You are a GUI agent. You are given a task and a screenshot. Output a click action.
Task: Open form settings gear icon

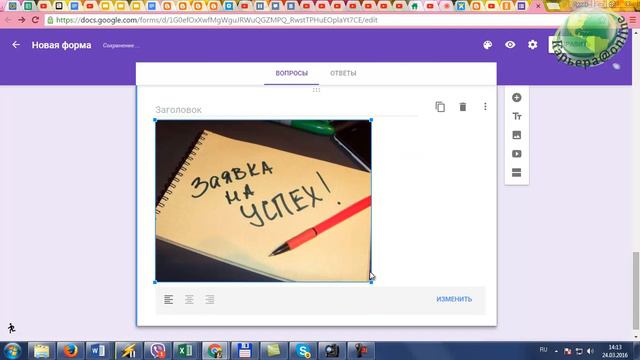tap(533, 44)
